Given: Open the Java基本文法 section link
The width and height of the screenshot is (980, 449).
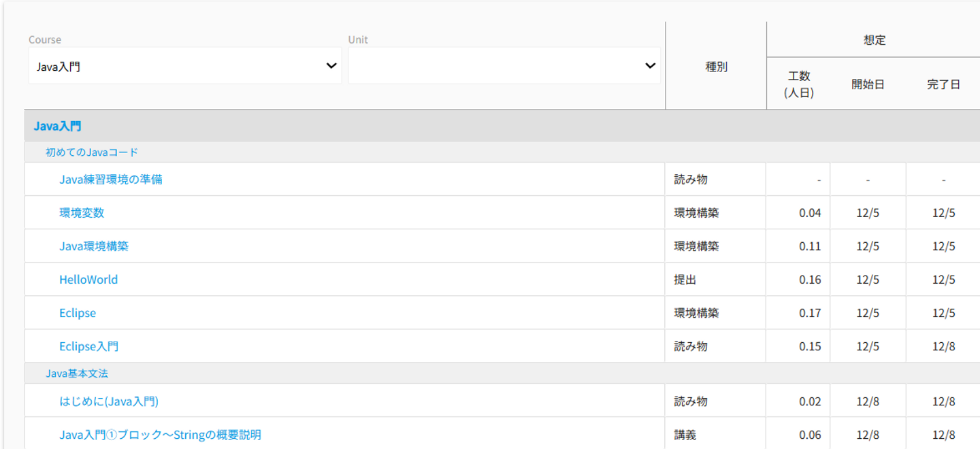Looking at the screenshot, I should coord(77,373).
